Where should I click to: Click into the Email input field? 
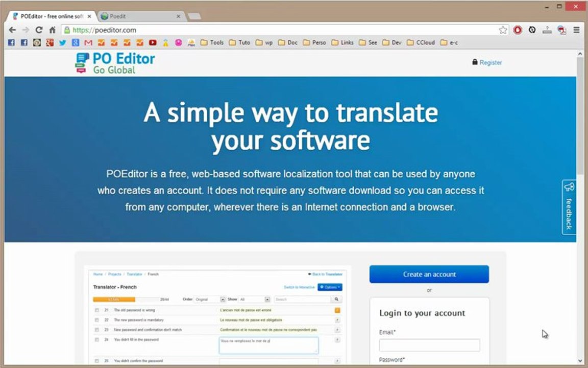429,345
